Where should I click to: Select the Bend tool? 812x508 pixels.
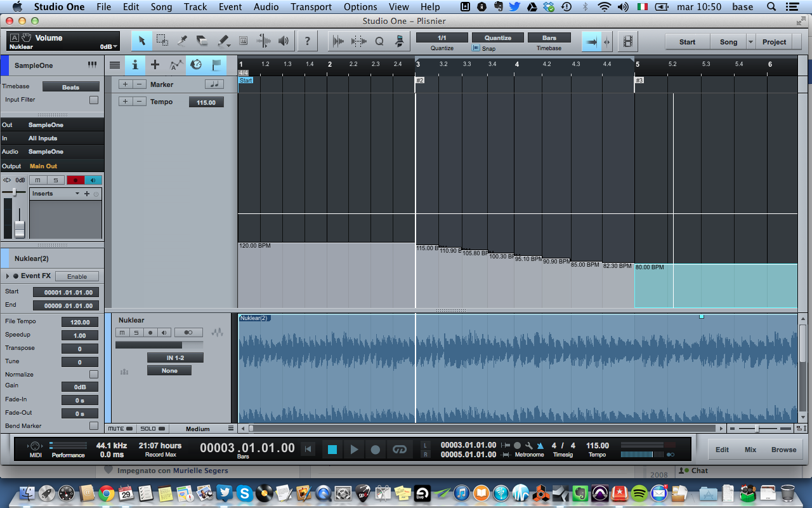coord(263,41)
